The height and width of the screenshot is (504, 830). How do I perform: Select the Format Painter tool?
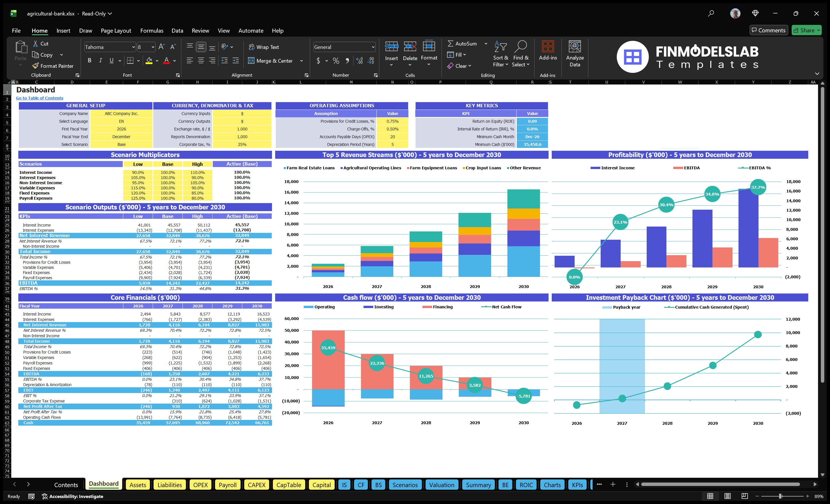pyautogui.click(x=53, y=66)
